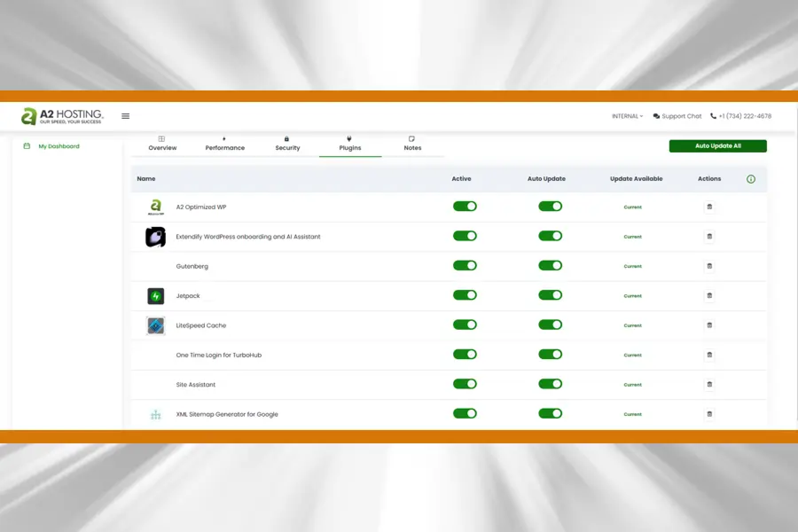Toggle Auto Update for XML Sitemap Generator
The height and width of the screenshot is (532, 798).
coord(550,414)
